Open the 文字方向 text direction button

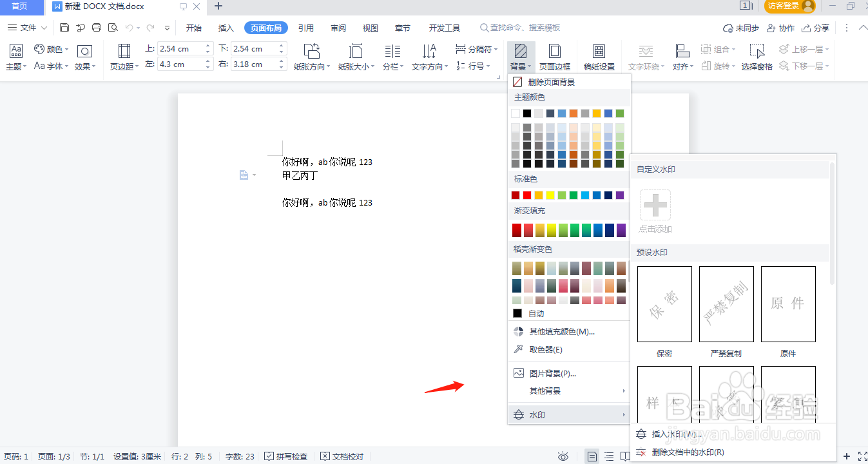tap(429, 57)
